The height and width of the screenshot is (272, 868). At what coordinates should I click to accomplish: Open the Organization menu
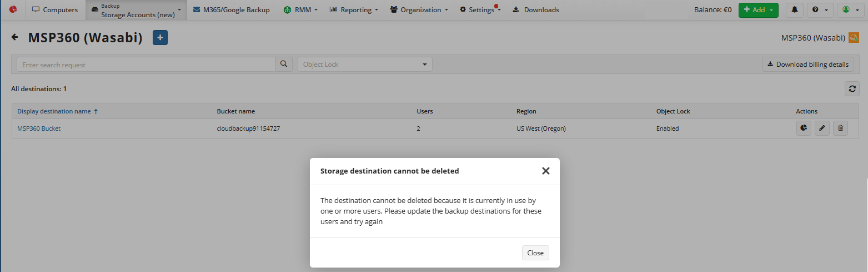tap(419, 10)
